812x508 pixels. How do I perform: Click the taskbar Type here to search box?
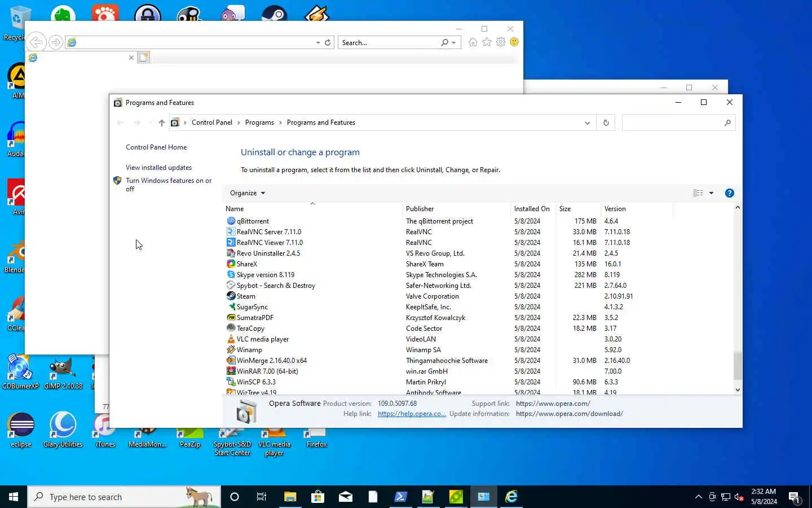pyautogui.click(x=124, y=497)
